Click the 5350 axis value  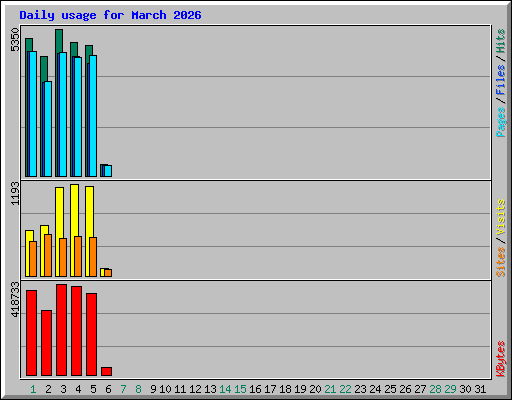[15, 40]
